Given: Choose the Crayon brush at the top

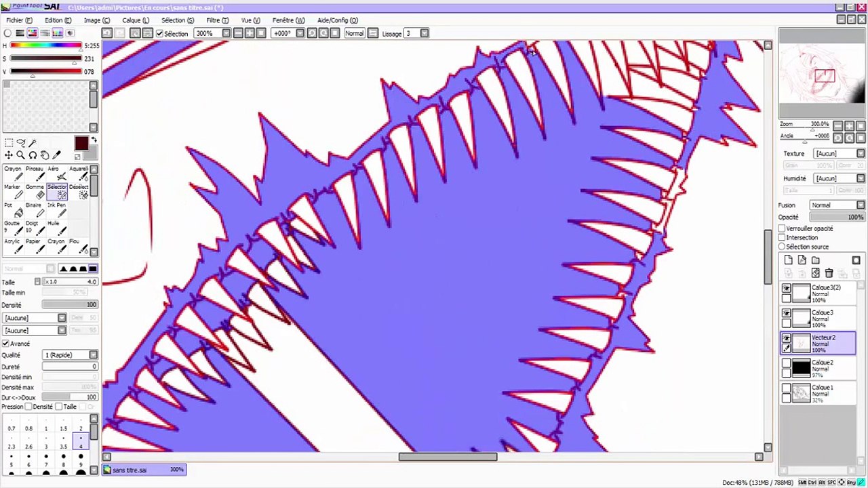Looking at the screenshot, I should (x=13, y=173).
